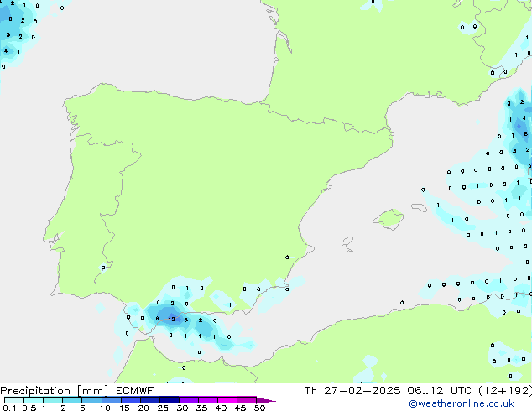Screen dimensions: 532x411
Task: Select the 20–25 mm legend swatch
Action: (149, 400)
